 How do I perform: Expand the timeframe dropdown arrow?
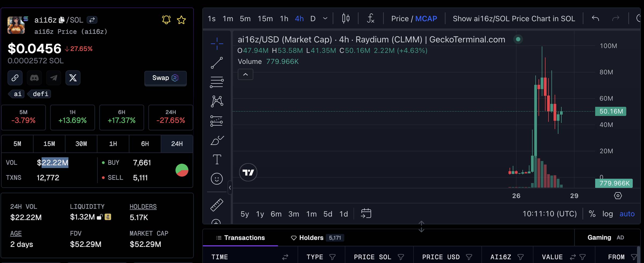click(x=325, y=19)
